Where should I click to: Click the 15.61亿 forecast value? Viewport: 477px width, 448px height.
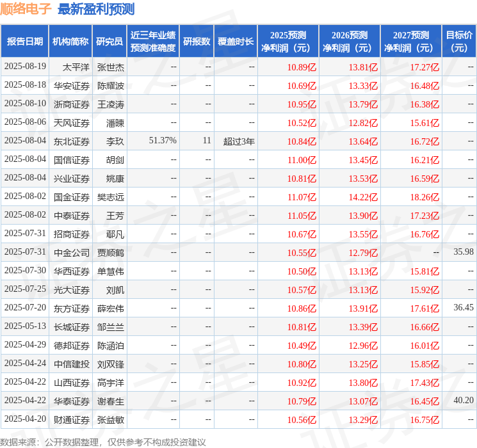(424, 123)
